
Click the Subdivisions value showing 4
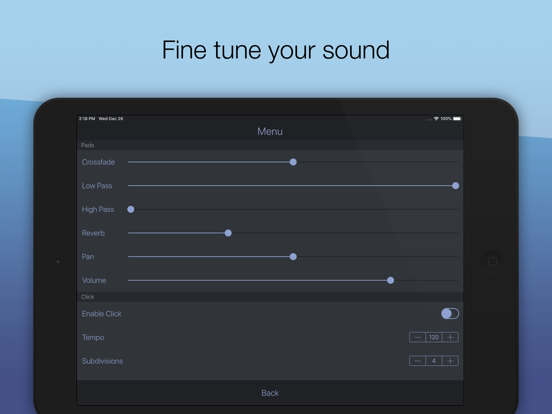coord(434,361)
